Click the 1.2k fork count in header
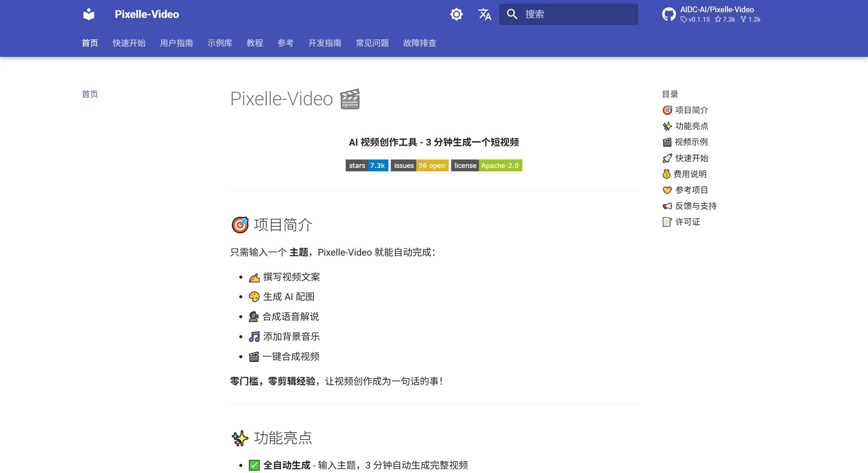 (x=750, y=20)
